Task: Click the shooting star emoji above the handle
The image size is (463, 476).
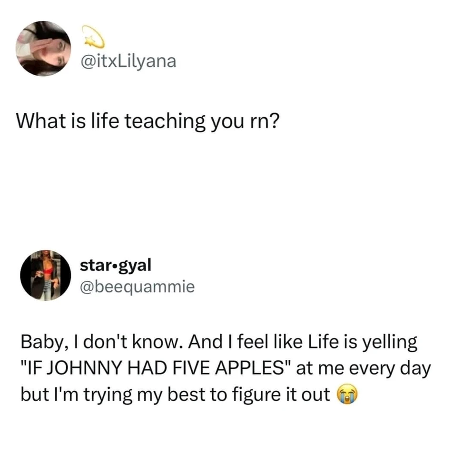Action: coord(93,37)
